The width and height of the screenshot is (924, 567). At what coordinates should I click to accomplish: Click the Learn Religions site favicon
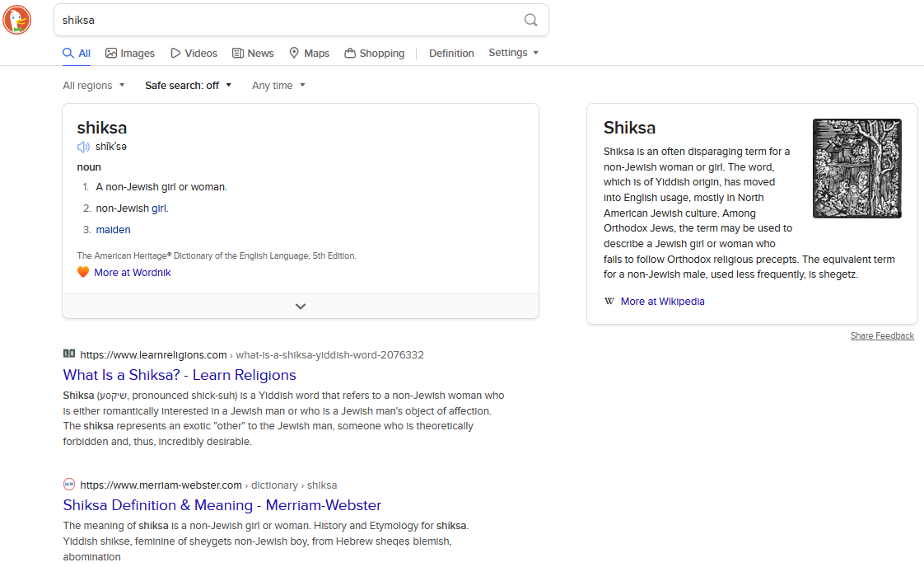[69, 354]
